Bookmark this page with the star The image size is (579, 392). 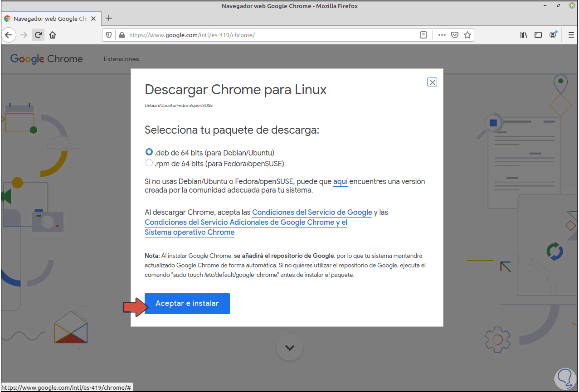tap(467, 35)
